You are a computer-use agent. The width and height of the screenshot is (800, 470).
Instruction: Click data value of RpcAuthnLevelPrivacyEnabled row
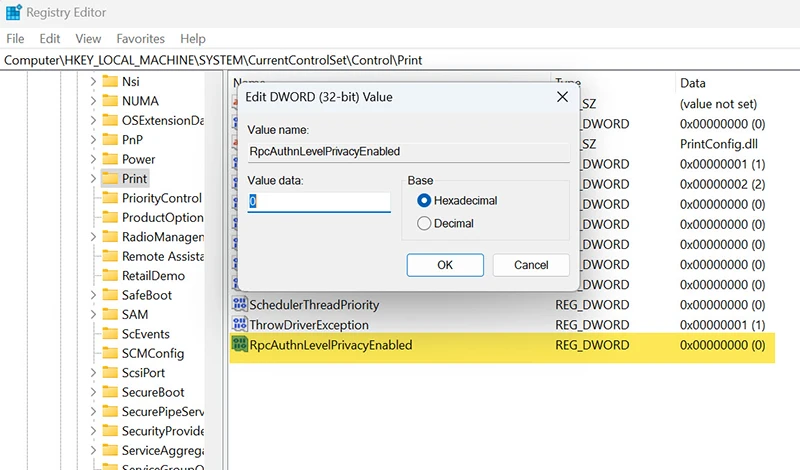[x=722, y=345]
